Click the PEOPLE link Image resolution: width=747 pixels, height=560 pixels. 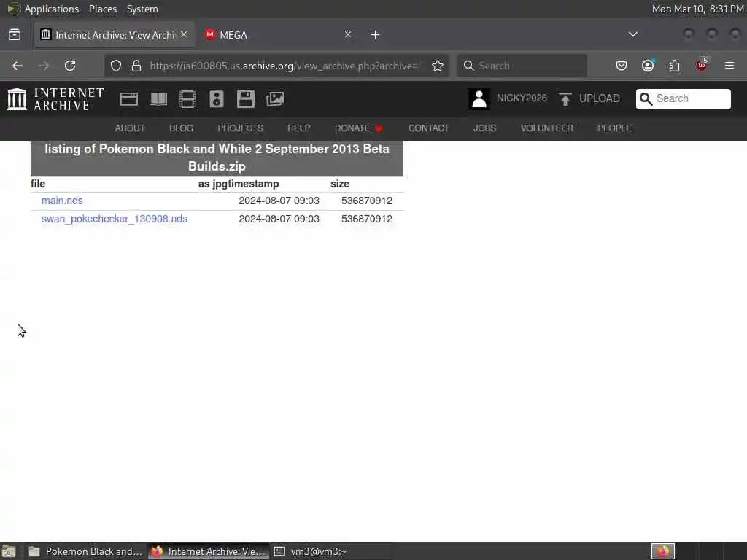[x=614, y=128]
